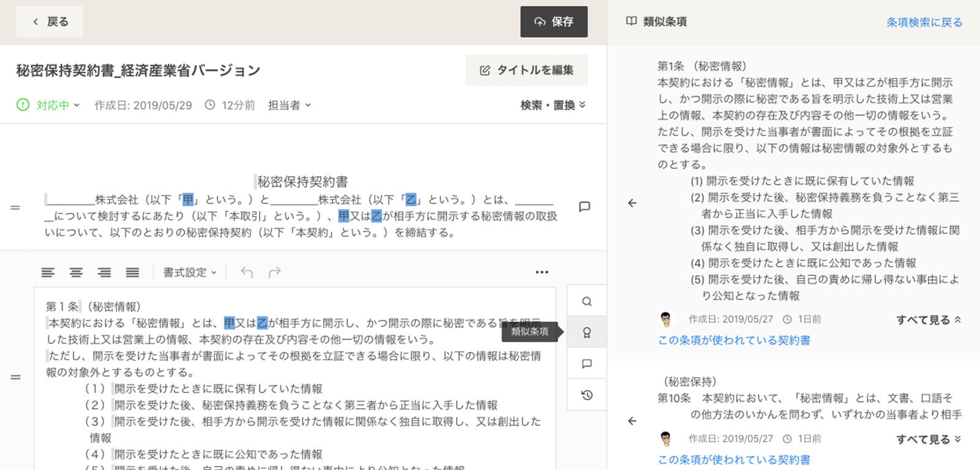This screenshot has width=980, height=470.
Task: Click the left-align text icon
Action: point(48,272)
